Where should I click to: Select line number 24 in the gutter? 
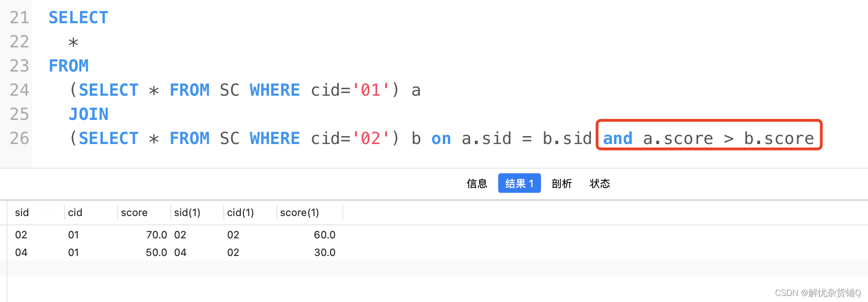[19, 90]
